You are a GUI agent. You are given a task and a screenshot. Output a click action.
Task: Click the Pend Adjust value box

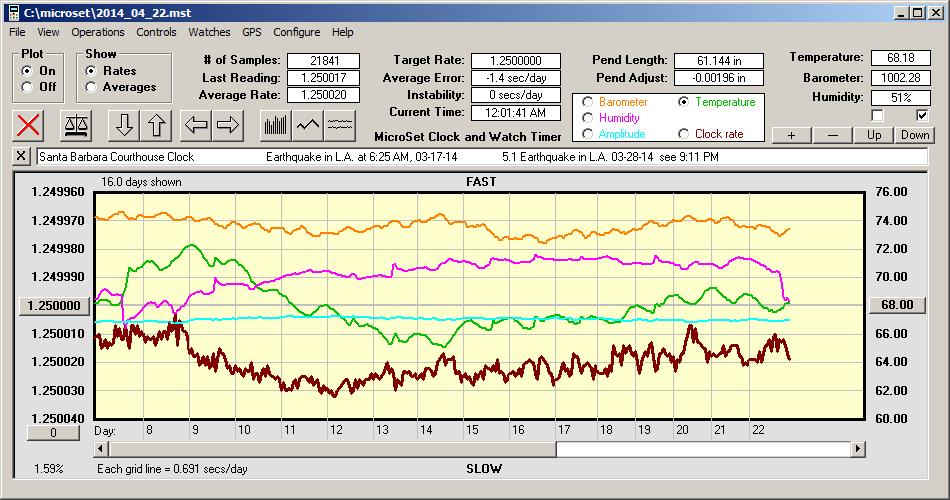pos(719,78)
